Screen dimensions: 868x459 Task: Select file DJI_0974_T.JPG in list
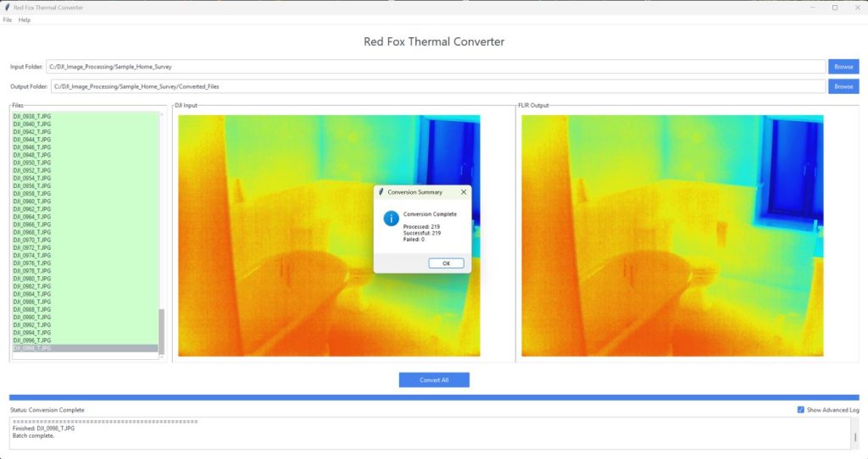point(85,256)
